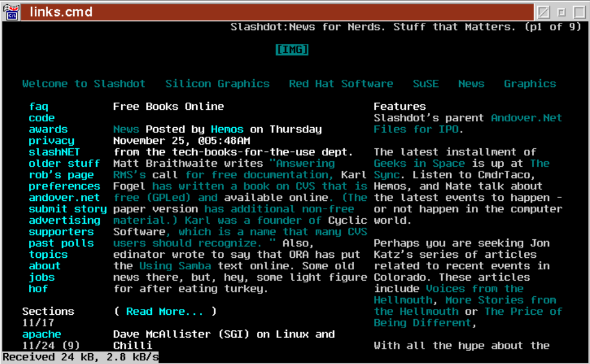Open the submit story sidebar link
Screen dimensions: 590x364
pyautogui.click(x=68, y=209)
